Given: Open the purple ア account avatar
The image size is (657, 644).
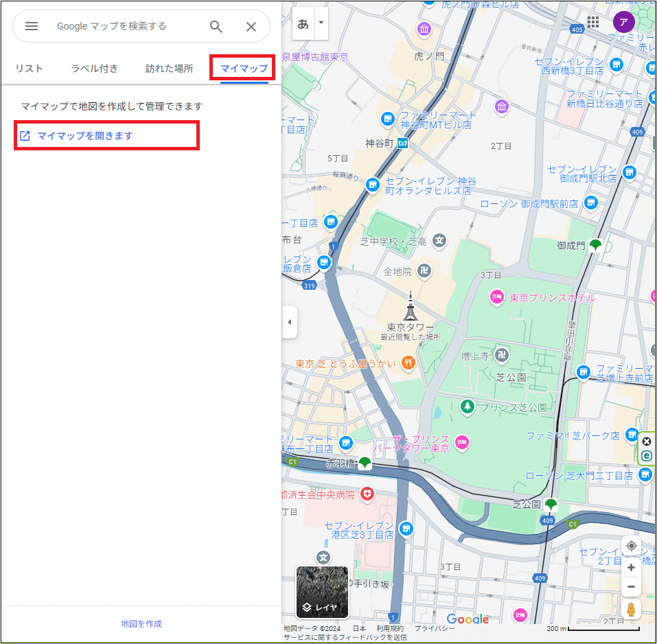Looking at the screenshot, I should coord(623,22).
